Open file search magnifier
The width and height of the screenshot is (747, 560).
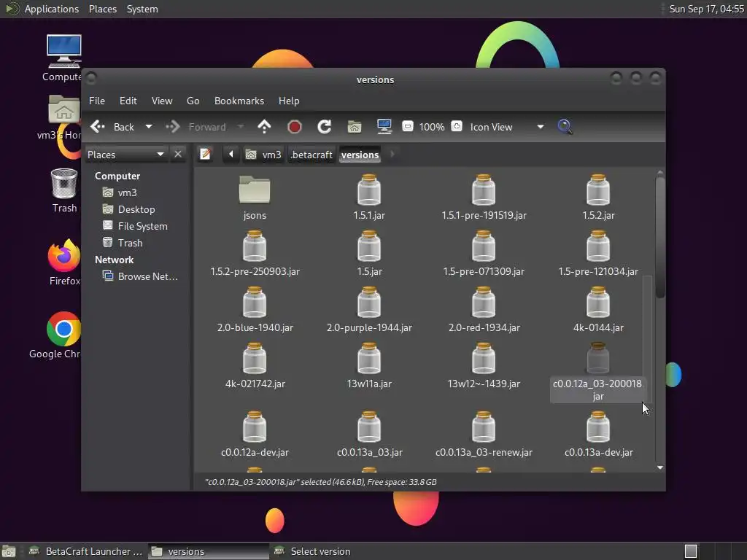point(565,127)
